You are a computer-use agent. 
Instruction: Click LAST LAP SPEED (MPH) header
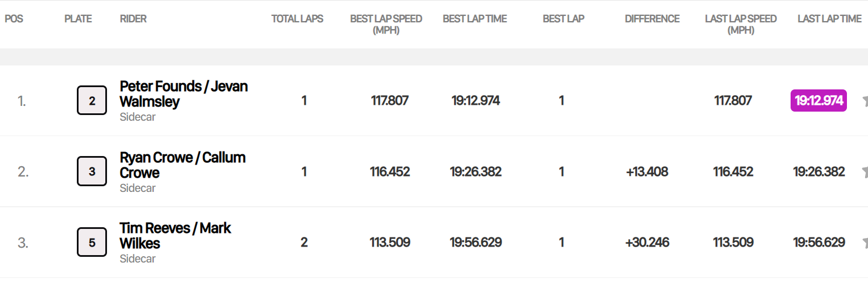pos(741,24)
